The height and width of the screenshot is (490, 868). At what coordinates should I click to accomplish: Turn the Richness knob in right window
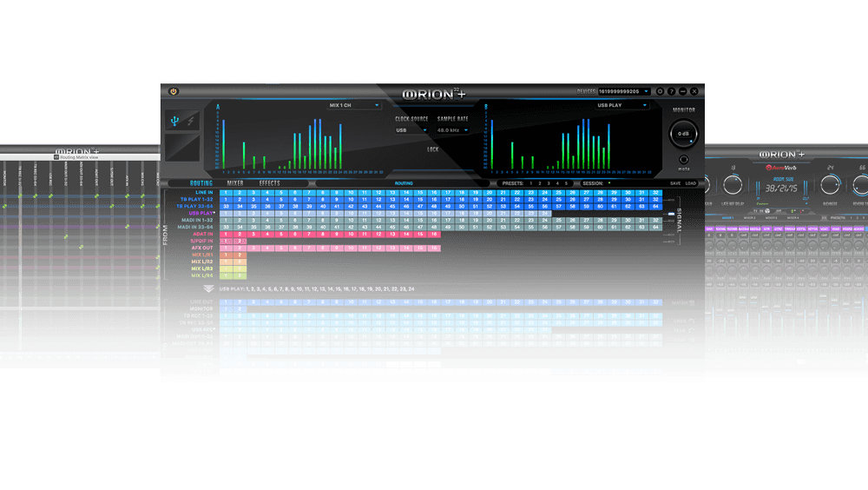pyautogui.click(x=830, y=185)
